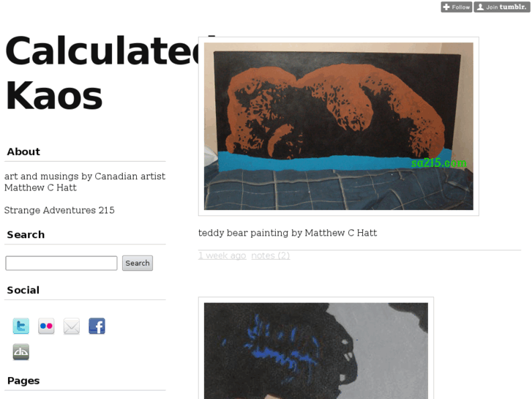Click the 'Strange Adventures 215' text
532x399 pixels.
[59, 210]
